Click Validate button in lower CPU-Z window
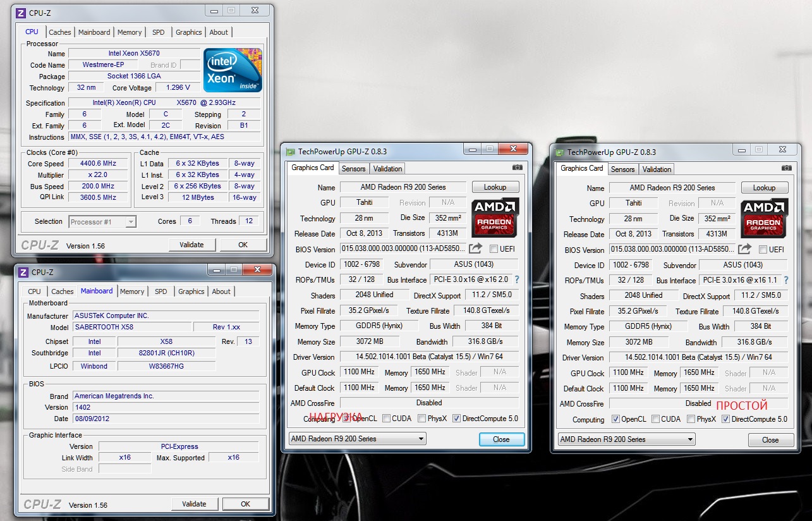 coord(194,504)
